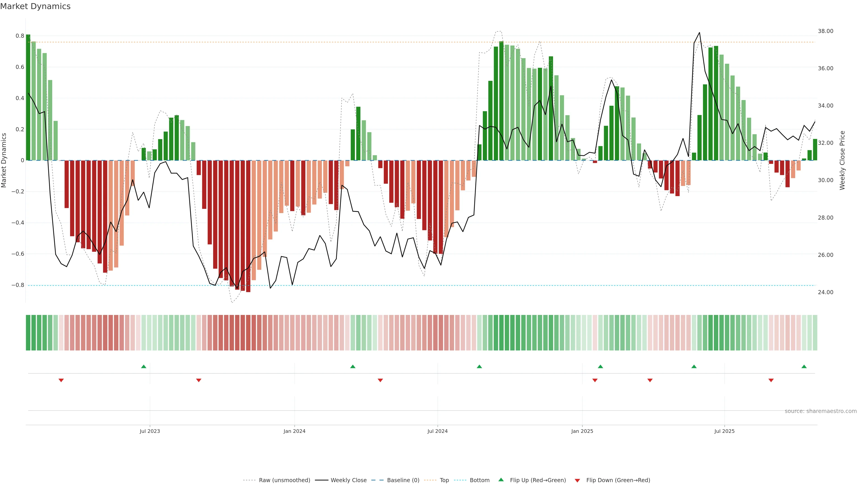Image resolution: width=868 pixels, height=488 pixels.
Task: Click the leftmost green flip-up triangle marker
Action: click(x=144, y=366)
